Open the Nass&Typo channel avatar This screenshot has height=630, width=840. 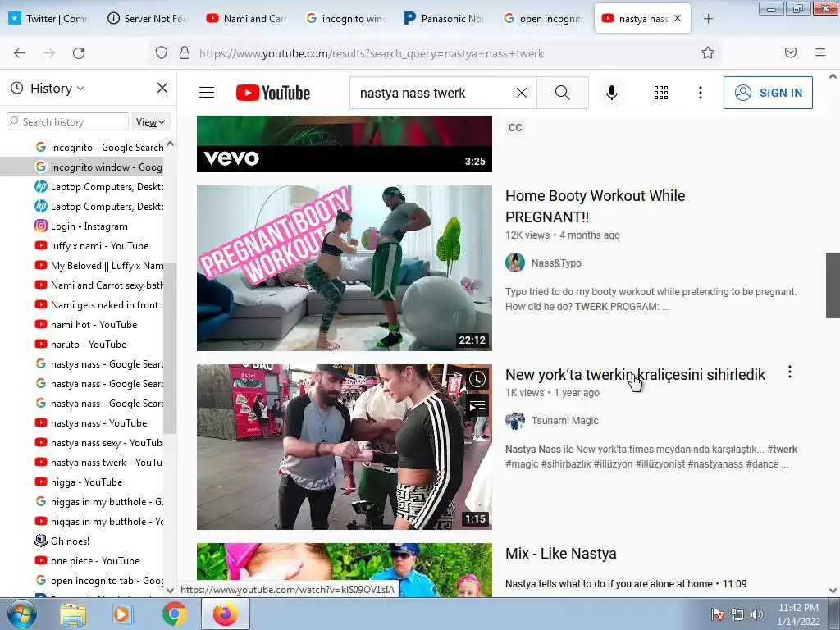point(515,262)
